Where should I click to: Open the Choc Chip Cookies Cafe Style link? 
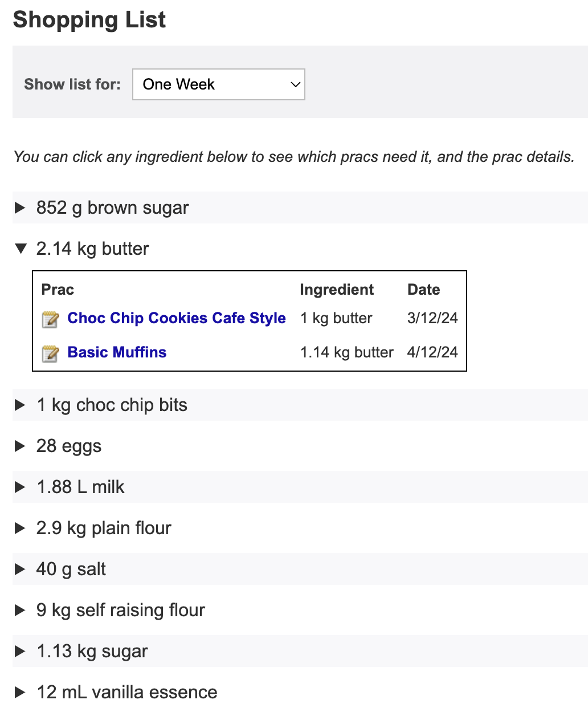point(177,318)
